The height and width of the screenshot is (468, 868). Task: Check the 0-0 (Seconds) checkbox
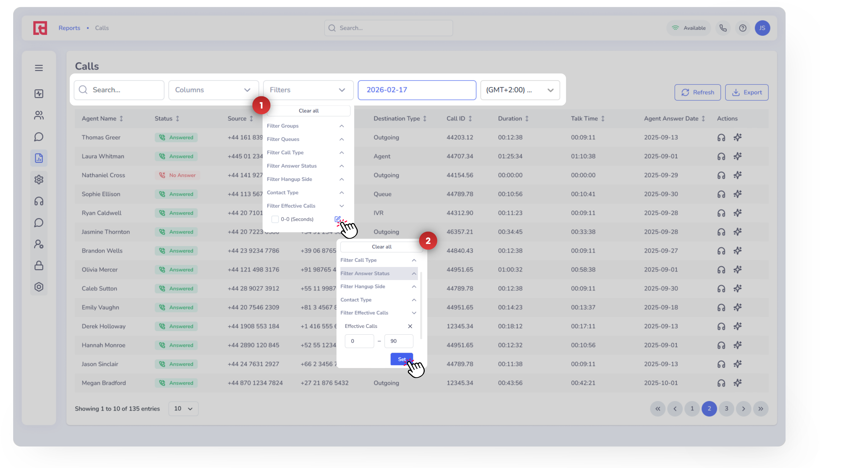(x=275, y=219)
